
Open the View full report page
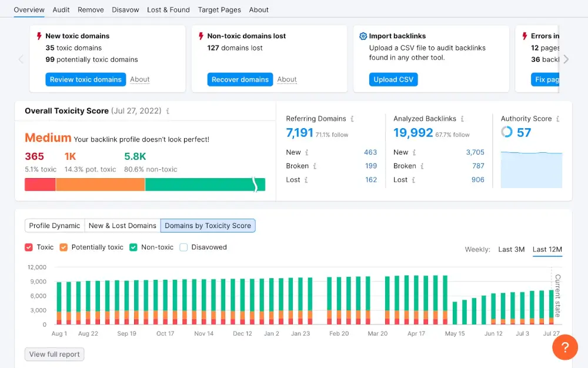pos(54,354)
